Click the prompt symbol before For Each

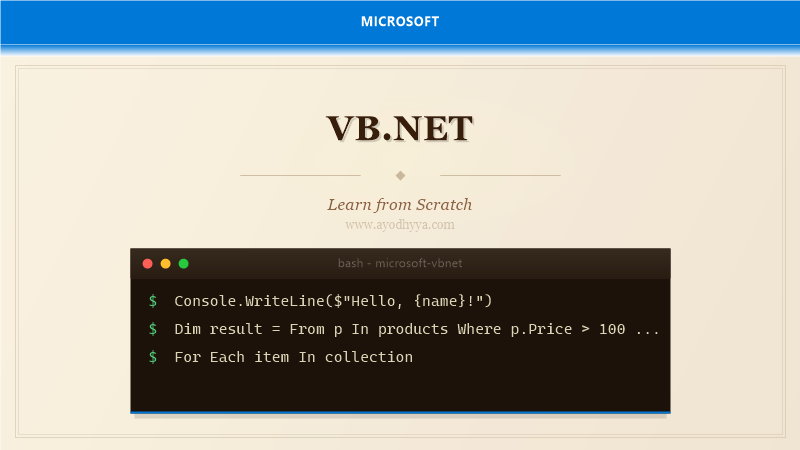[153, 357]
